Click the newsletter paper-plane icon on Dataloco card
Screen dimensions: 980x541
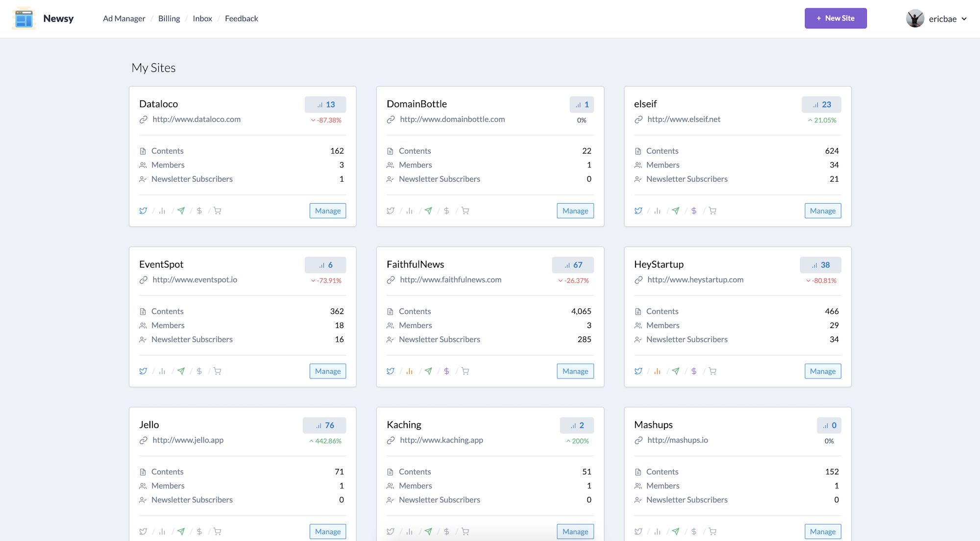[181, 211]
